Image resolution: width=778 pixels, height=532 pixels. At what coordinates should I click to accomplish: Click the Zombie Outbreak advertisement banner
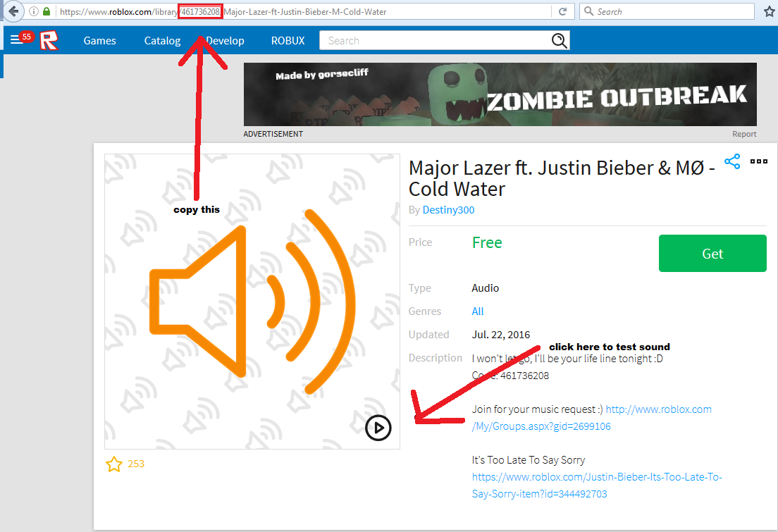500,94
